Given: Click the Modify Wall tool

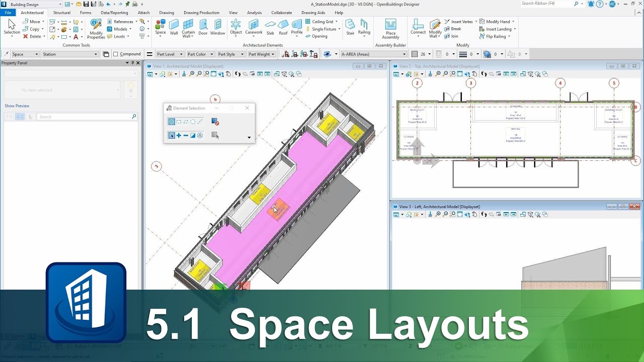Looking at the screenshot, I should [435, 29].
